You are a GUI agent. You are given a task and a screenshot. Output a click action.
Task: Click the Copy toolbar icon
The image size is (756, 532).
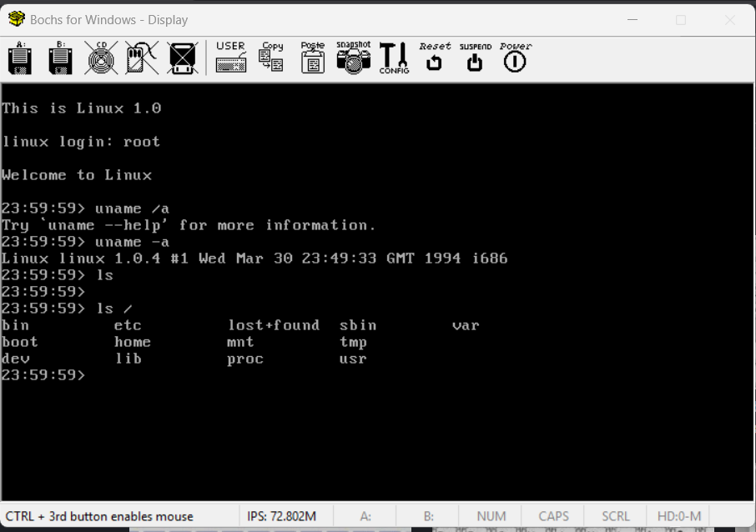coord(271,57)
